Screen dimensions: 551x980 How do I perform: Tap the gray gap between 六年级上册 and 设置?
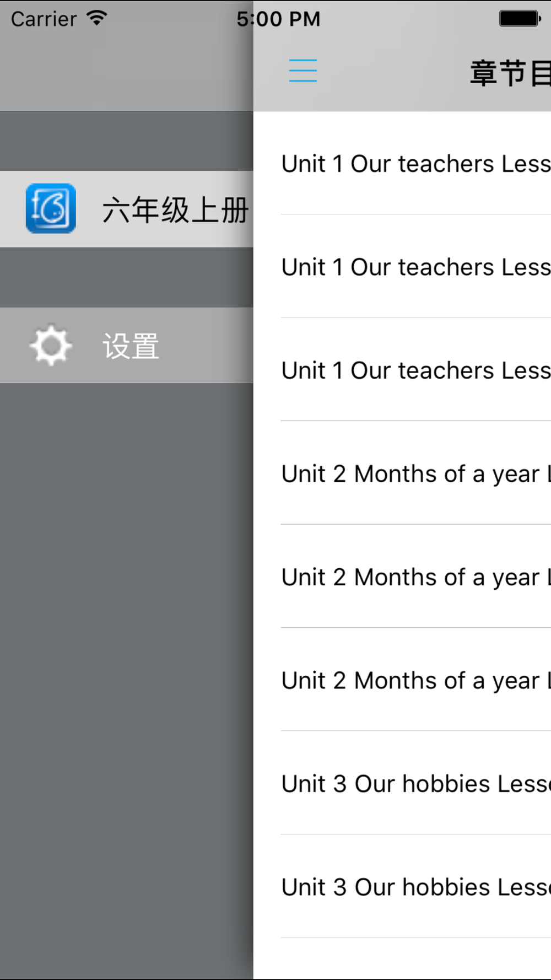127,277
